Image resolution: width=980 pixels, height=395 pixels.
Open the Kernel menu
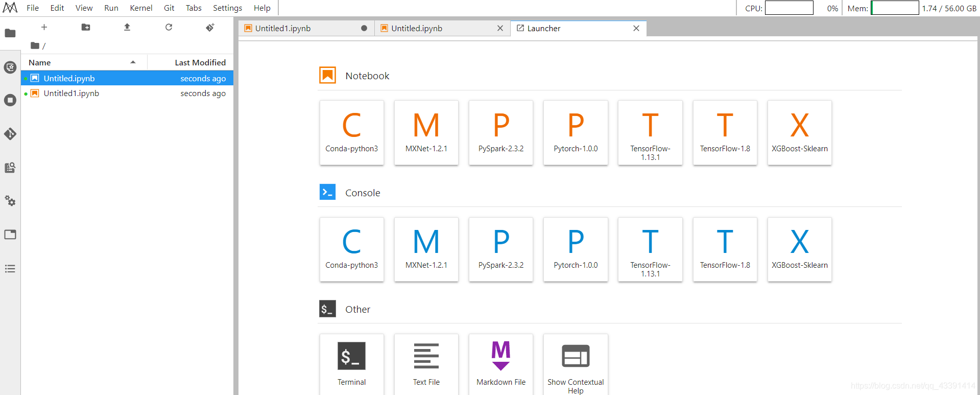coord(141,8)
